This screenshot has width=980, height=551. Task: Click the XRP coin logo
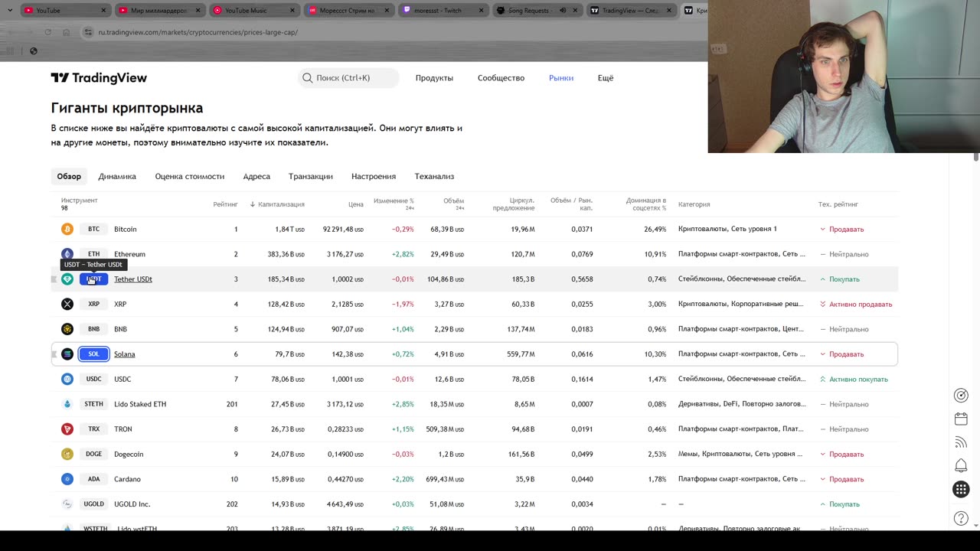point(67,304)
